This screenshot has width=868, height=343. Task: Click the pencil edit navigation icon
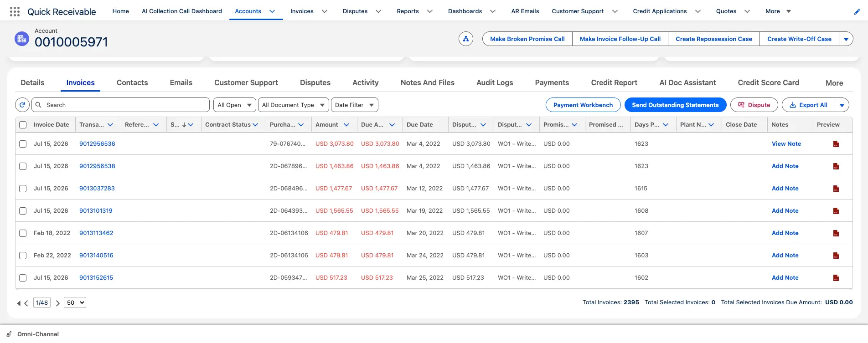857,12
